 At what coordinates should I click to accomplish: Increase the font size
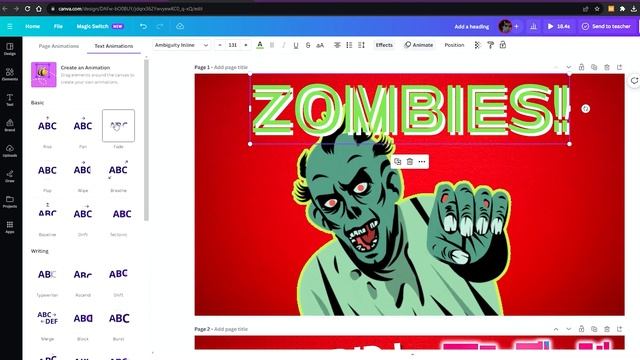coord(246,45)
